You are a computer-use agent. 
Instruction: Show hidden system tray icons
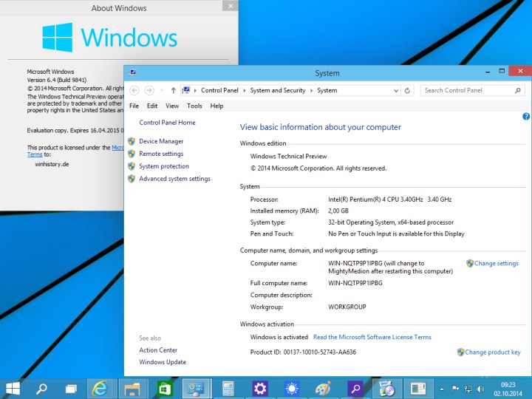click(x=442, y=389)
